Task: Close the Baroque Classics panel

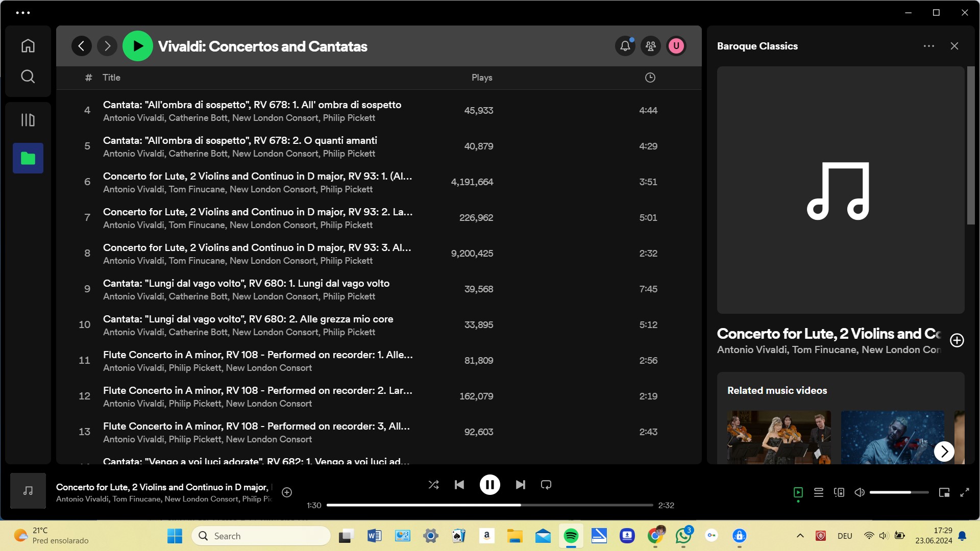Action: [x=954, y=46]
